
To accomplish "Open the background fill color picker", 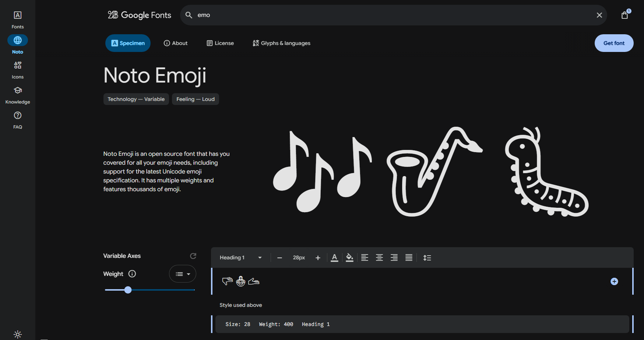I will [x=350, y=257].
